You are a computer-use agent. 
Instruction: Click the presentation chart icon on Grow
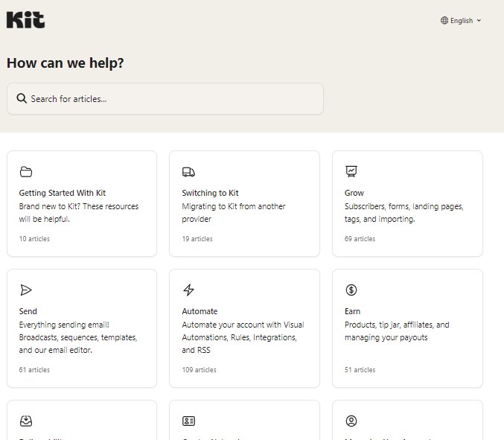[x=351, y=171]
